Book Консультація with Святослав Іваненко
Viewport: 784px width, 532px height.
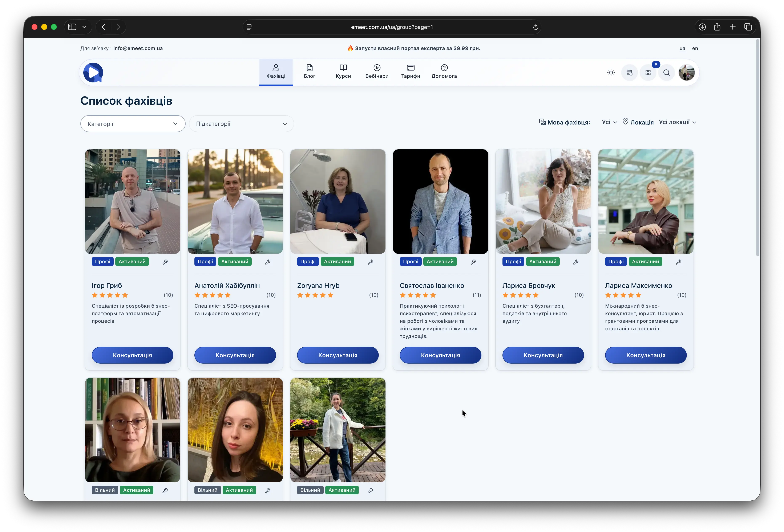[440, 355]
